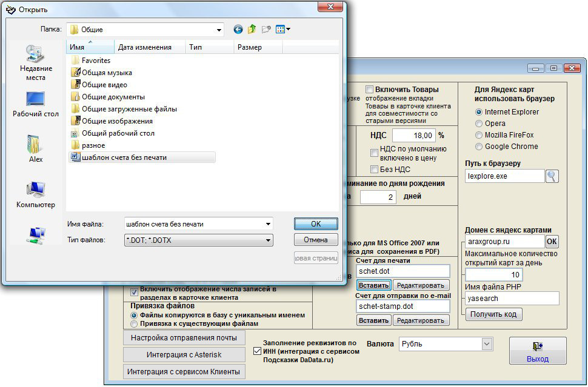
Task: Sort by the Дата изменения column
Action: click(x=150, y=47)
